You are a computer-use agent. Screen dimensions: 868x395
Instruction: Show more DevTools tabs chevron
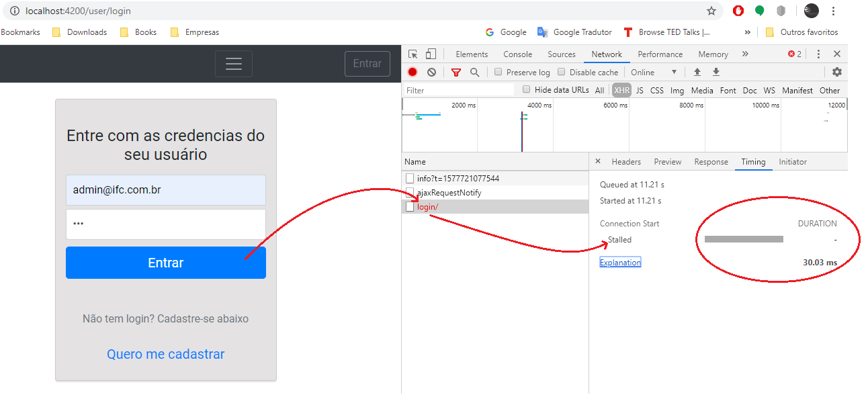745,54
